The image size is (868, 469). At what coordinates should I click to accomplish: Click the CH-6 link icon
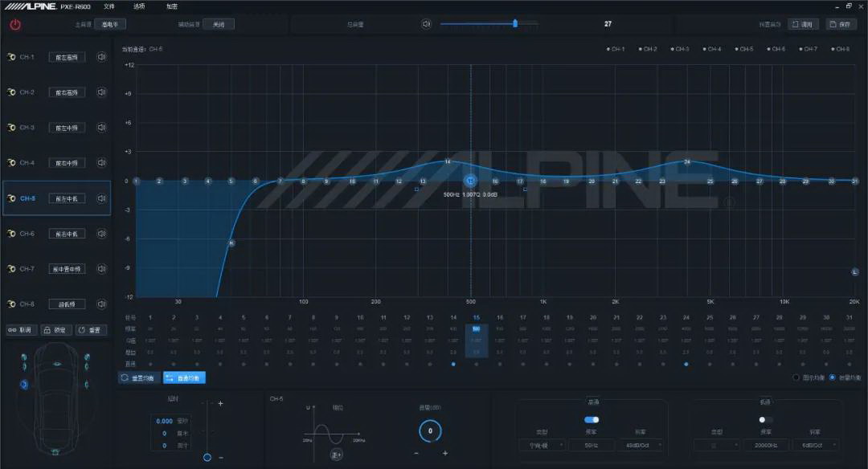(x=11, y=234)
